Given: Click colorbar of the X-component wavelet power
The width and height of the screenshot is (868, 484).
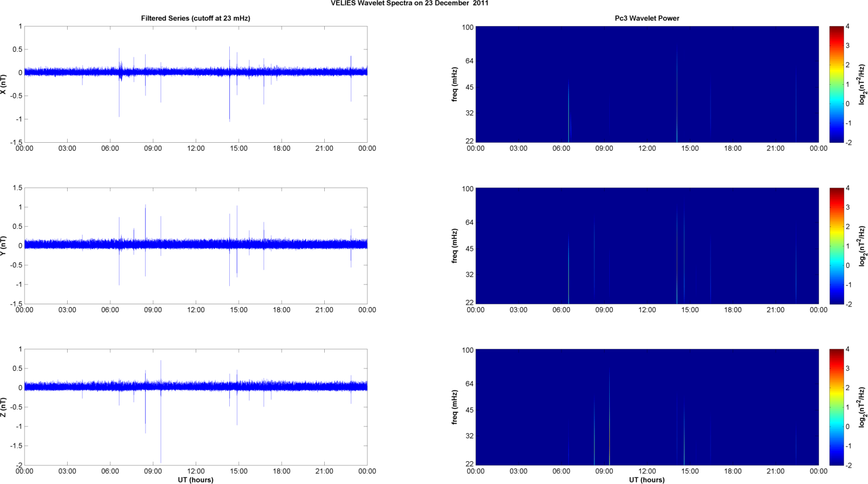Looking at the screenshot, I should 836,84.
